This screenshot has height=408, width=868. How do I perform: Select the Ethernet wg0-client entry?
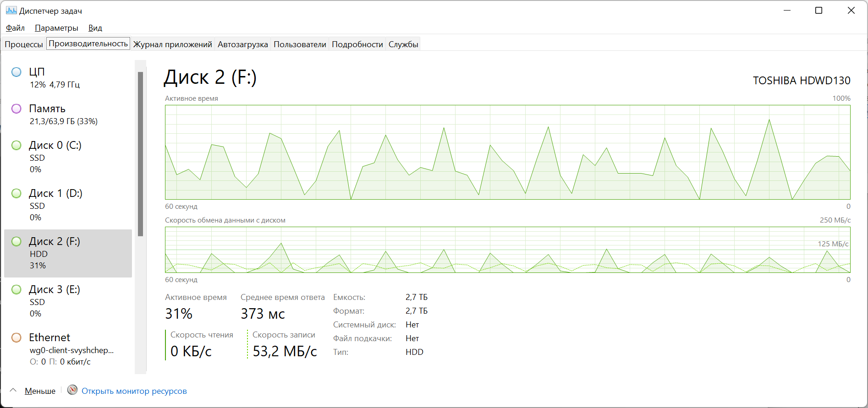click(68, 349)
